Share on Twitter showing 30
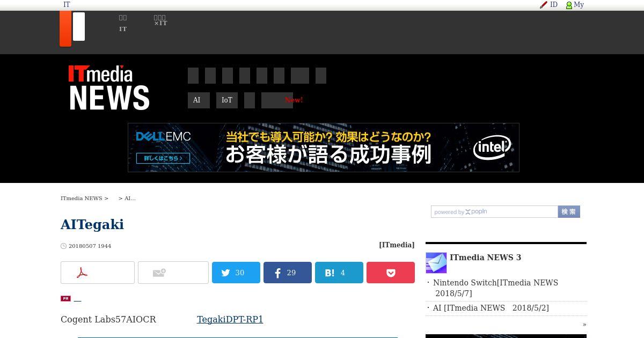Viewport: 644px width, 338px height. [x=236, y=273]
